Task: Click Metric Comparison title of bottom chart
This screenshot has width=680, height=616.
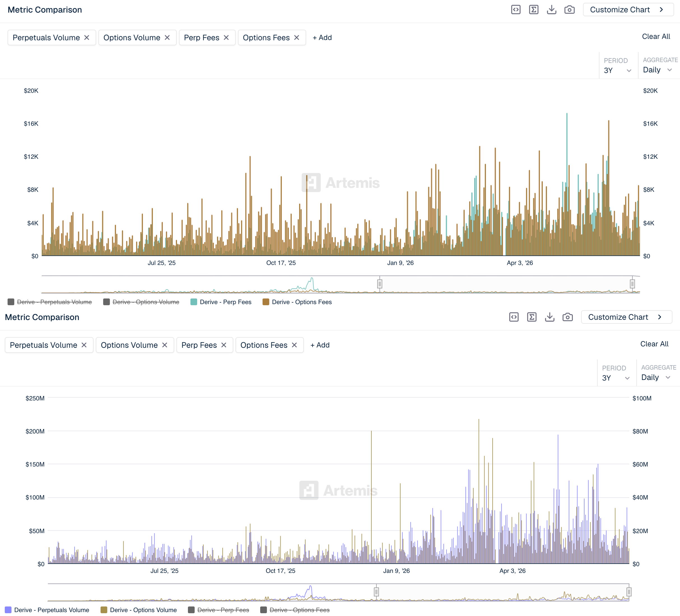Action: tap(42, 317)
